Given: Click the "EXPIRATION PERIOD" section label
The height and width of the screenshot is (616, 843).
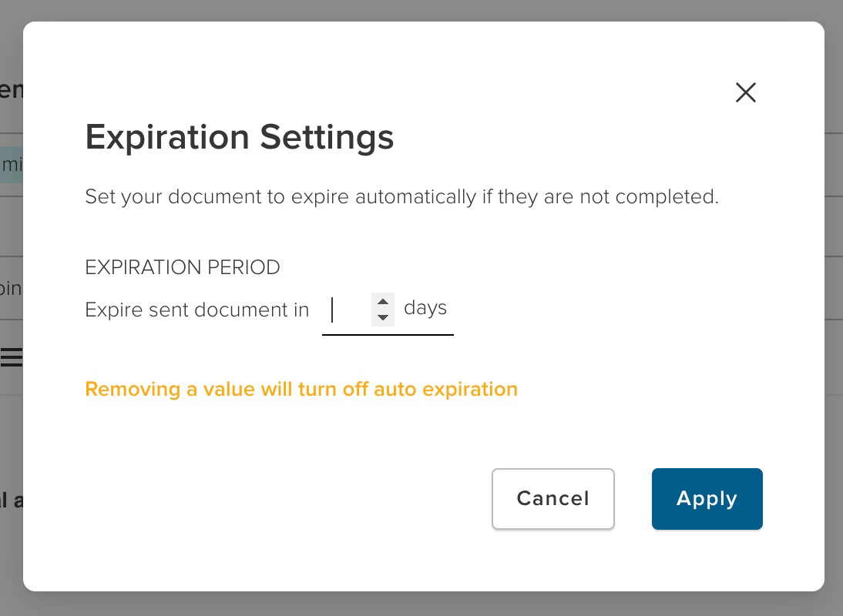Looking at the screenshot, I should click(x=182, y=267).
